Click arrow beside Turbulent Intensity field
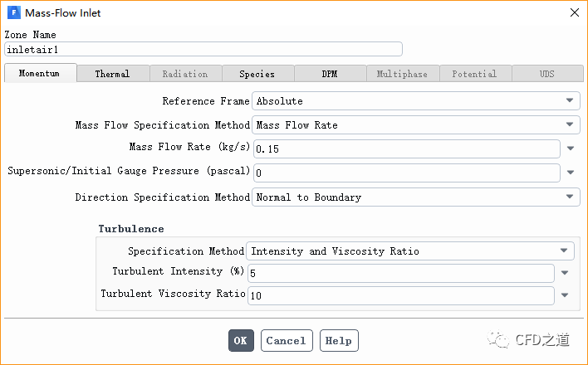The height and width of the screenshot is (365, 588). point(565,272)
